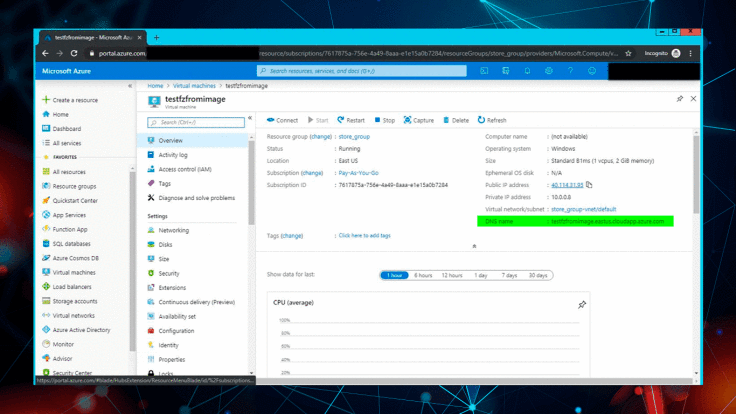Pin the CPU (average) chart

pyautogui.click(x=582, y=304)
